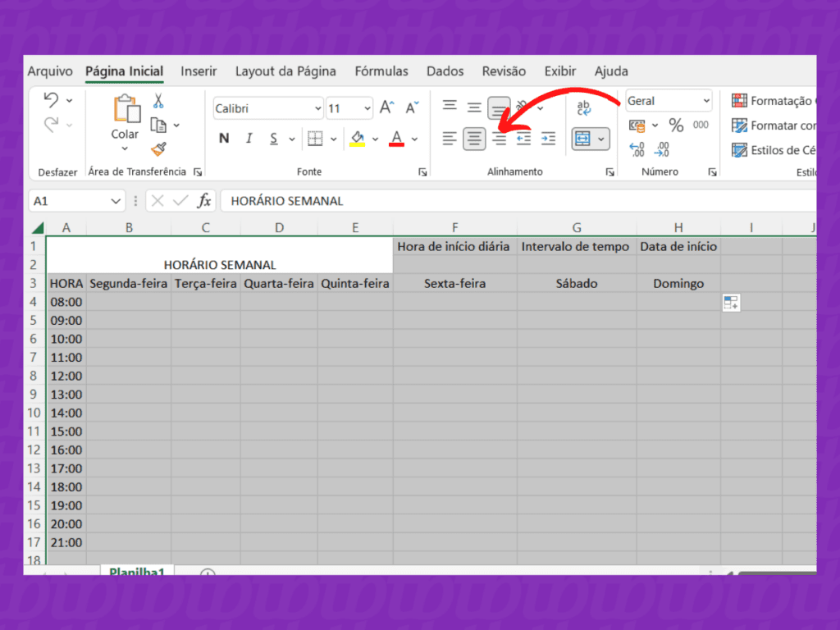Open font size 11 dropdown

click(367, 109)
